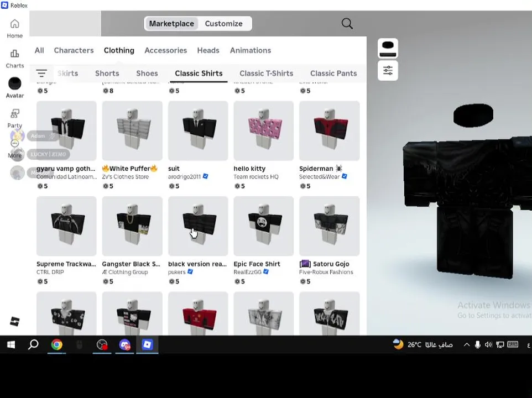Select the Animations category tab
Screen dimensions: 532x398
251,50
